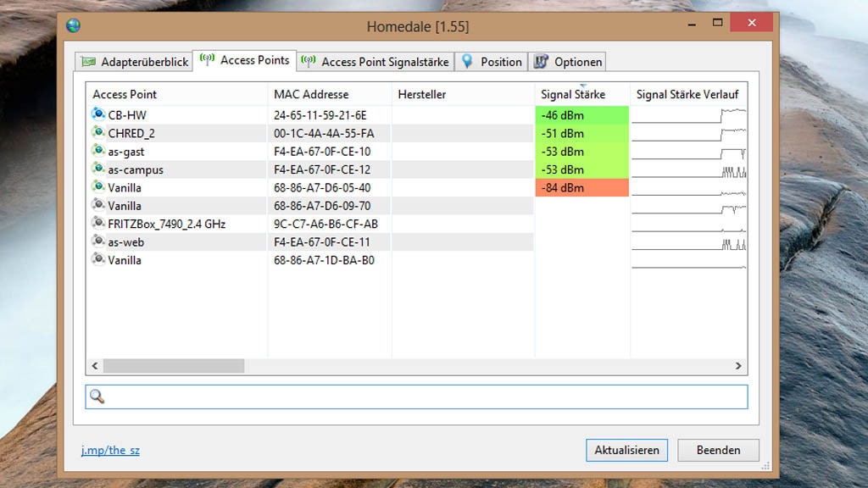Select the WiFi icon beside as-gast
The height and width of the screenshot is (488, 868).
point(97,151)
